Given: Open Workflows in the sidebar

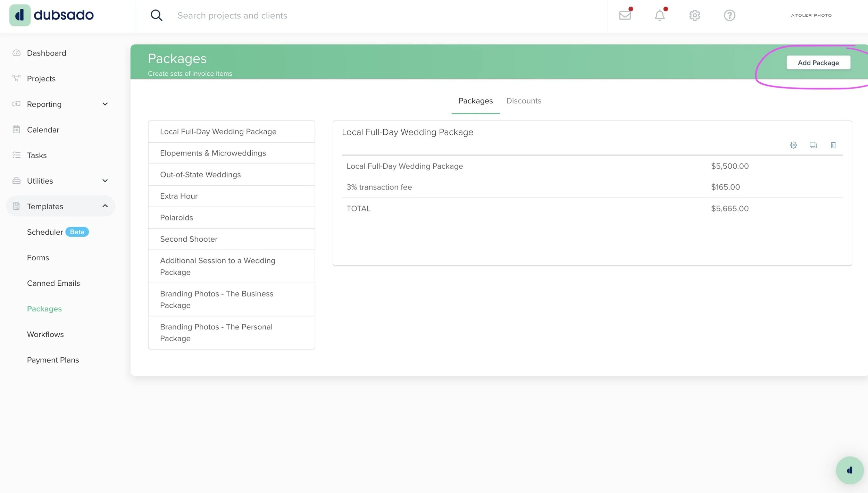Looking at the screenshot, I should [45, 334].
